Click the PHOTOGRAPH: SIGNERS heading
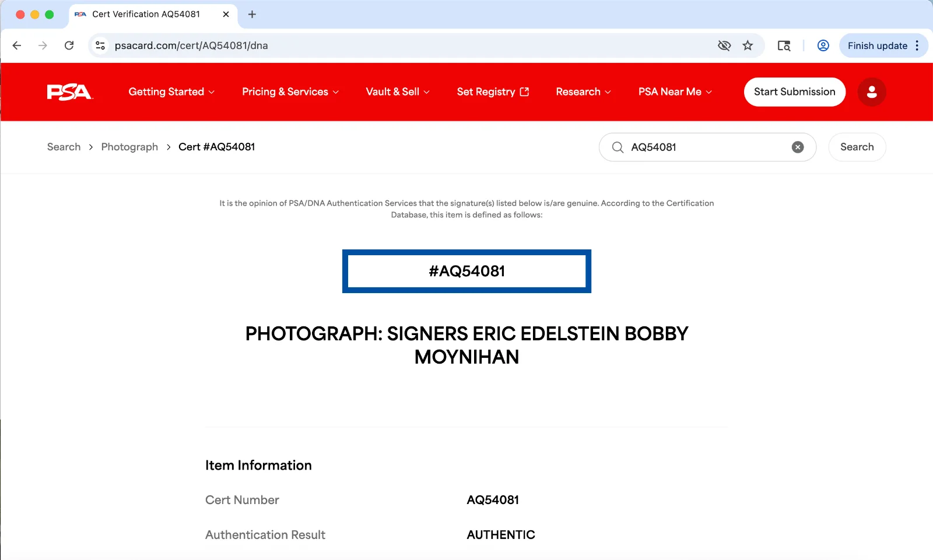933x560 pixels. tap(466, 345)
